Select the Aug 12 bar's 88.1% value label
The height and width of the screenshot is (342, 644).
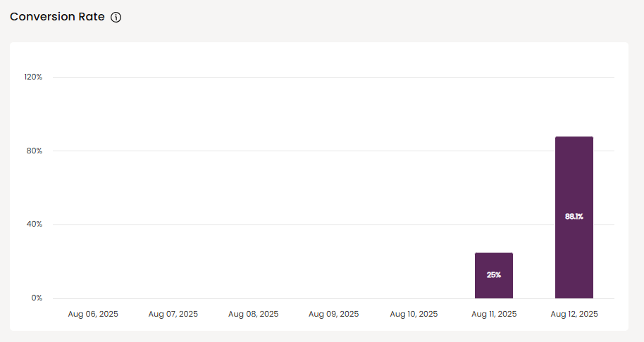coord(574,217)
